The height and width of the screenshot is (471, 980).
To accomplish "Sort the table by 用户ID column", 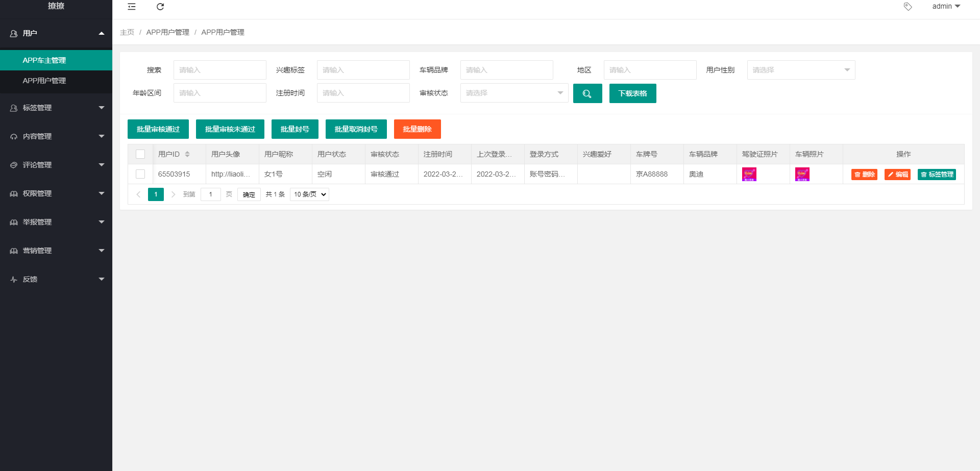I will pyautogui.click(x=187, y=154).
